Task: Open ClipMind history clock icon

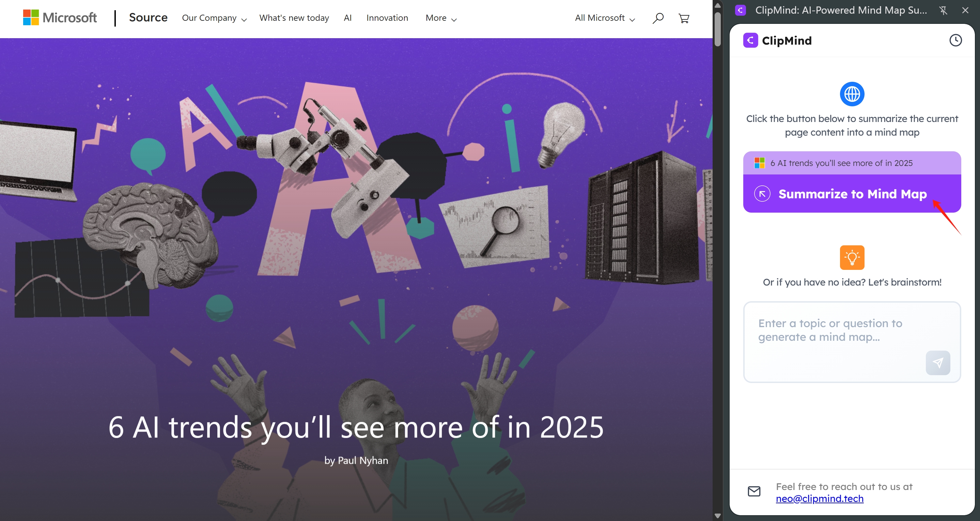Action: pos(955,40)
